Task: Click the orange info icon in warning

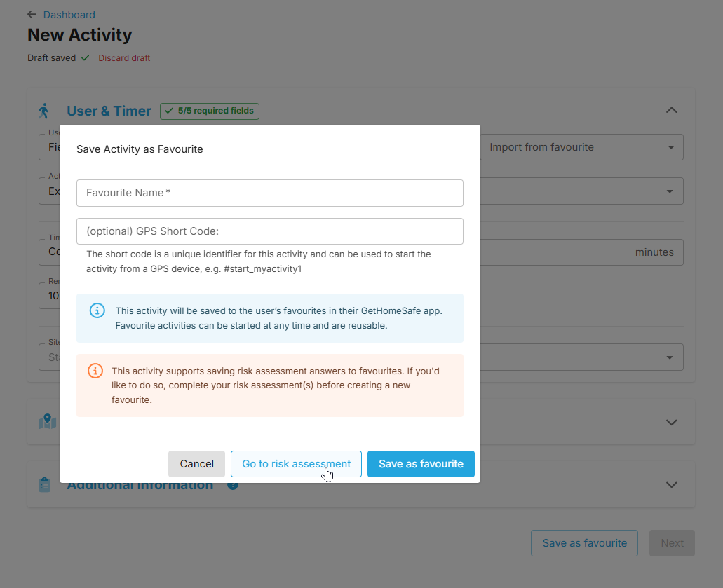Action: (95, 371)
